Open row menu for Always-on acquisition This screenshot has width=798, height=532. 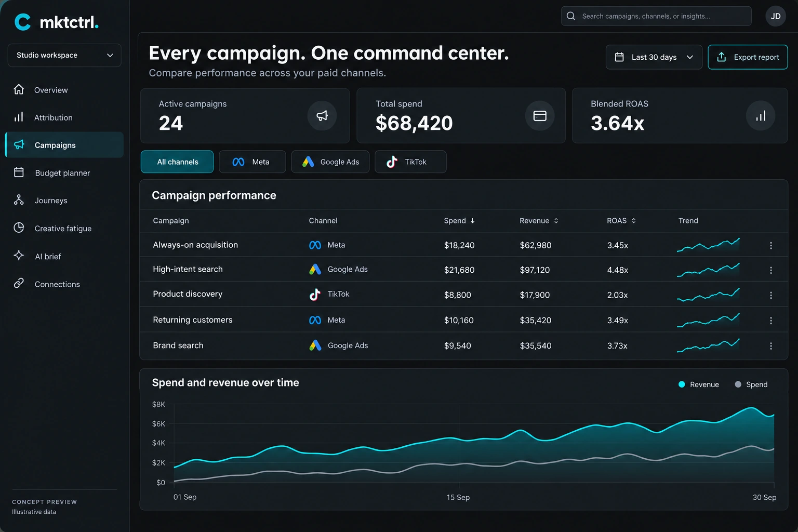click(x=771, y=245)
